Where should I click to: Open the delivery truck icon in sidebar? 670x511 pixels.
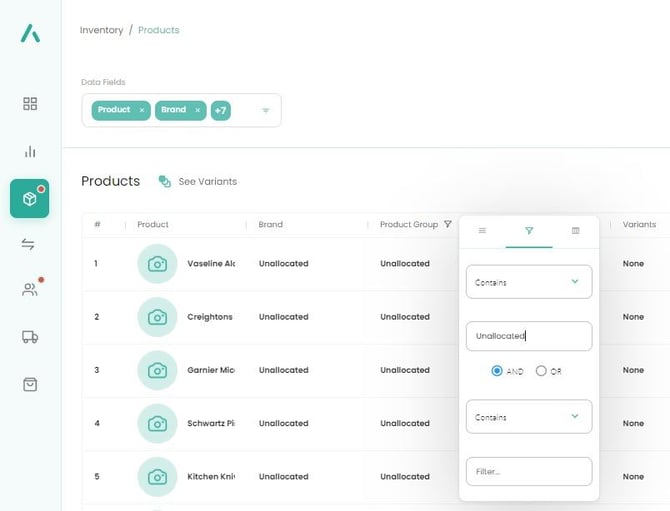pos(30,338)
